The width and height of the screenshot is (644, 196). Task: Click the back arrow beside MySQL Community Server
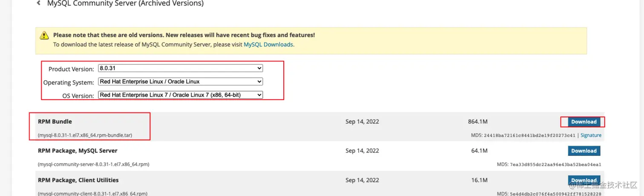point(39,3)
